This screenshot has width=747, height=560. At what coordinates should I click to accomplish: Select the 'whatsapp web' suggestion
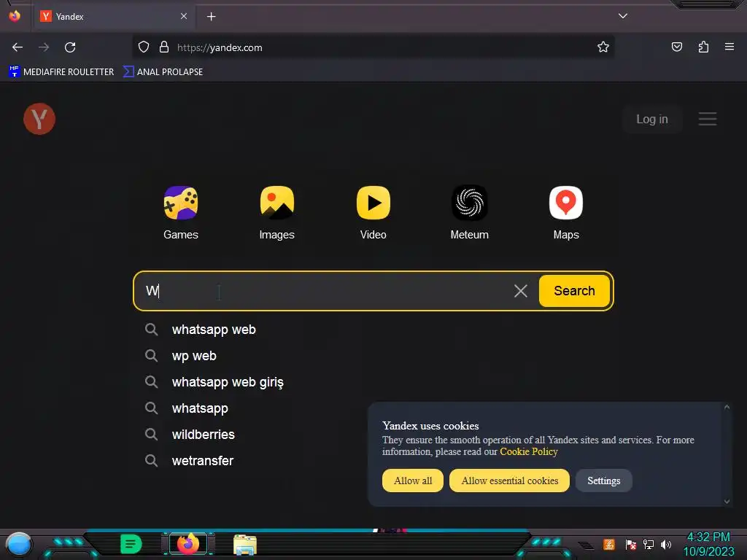click(214, 330)
